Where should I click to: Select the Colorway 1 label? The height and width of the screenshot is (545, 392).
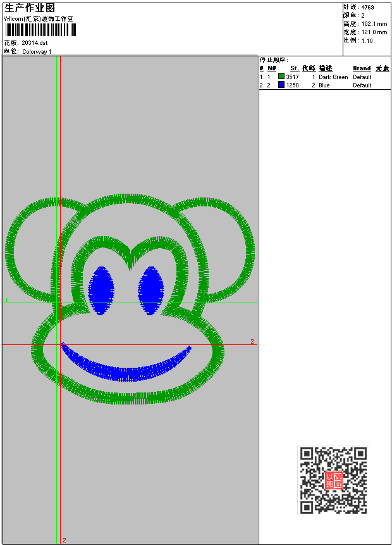pyautogui.click(x=37, y=51)
